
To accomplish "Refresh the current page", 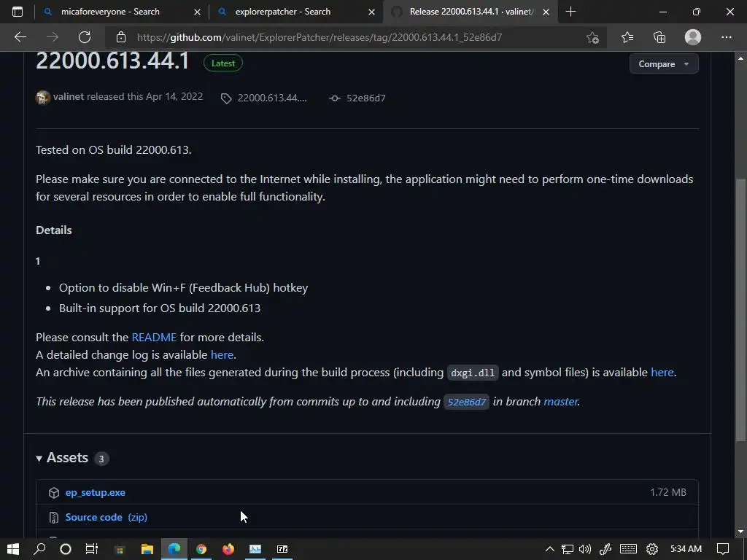I will (x=85, y=37).
